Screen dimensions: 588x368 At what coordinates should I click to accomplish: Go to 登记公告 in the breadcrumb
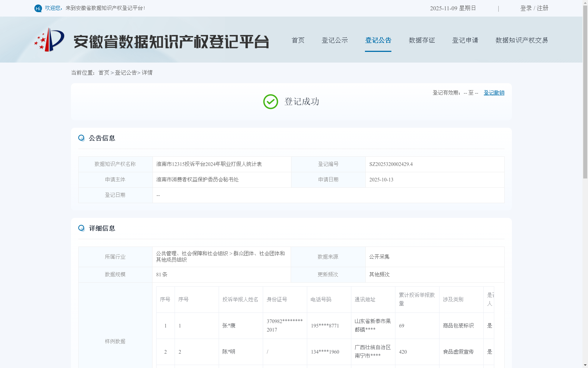click(x=126, y=73)
